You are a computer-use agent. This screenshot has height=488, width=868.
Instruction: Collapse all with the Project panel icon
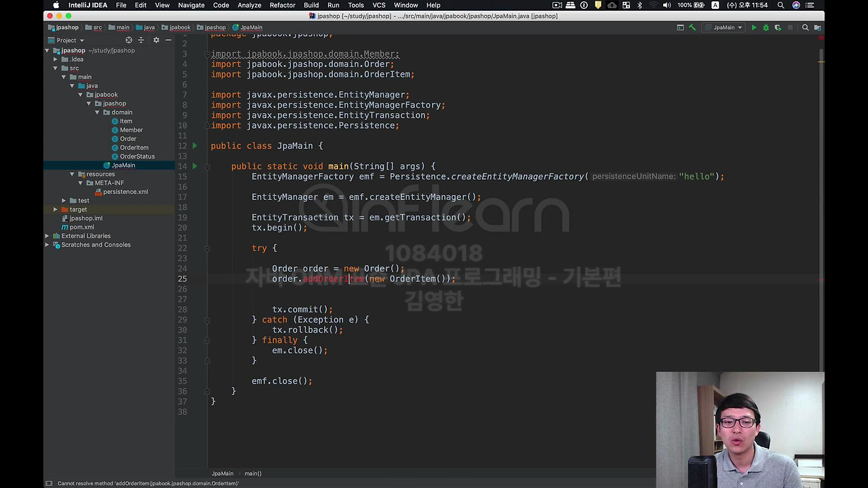pyautogui.click(x=142, y=40)
